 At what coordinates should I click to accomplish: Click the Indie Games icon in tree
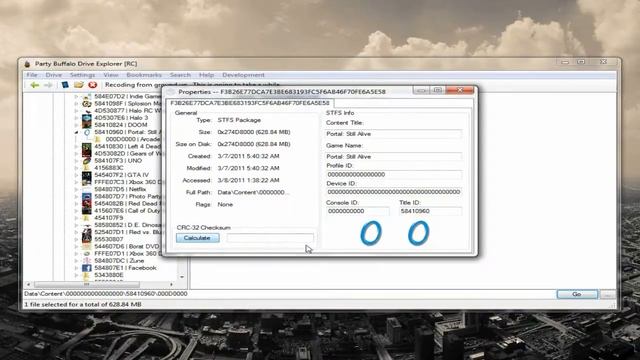(87, 96)
